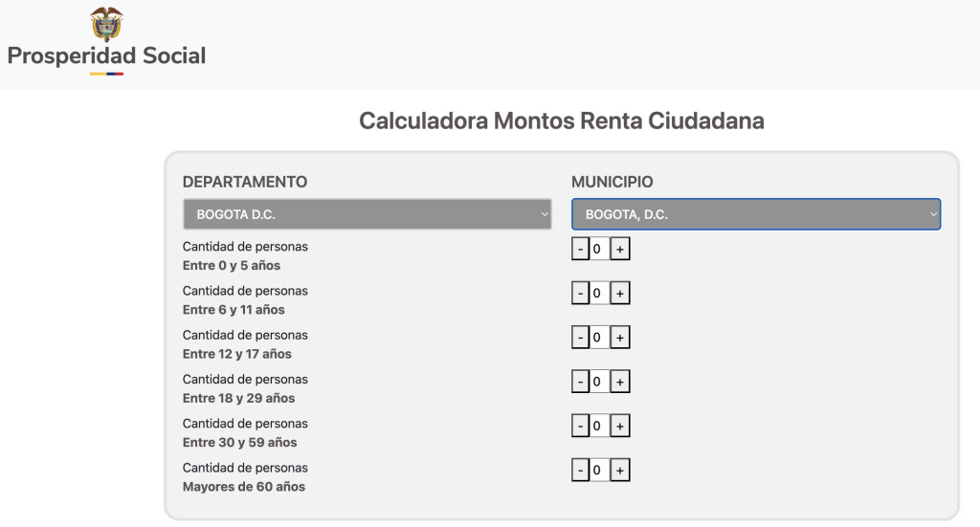Click the 30 to 59 años number field
This screenshot has height=527, width=980.
tap(598, 426)
